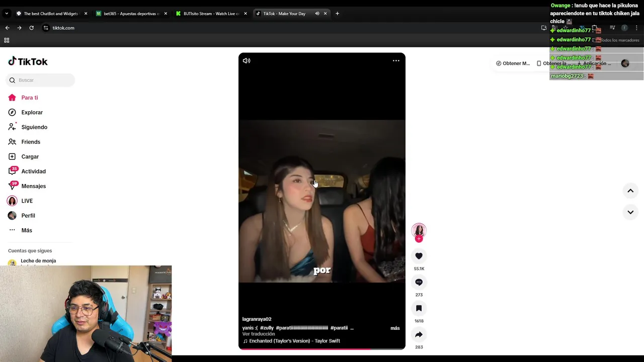644x362 pixels.
Task: Save video with the bookmark icon
Action: [x=419, y=308]
